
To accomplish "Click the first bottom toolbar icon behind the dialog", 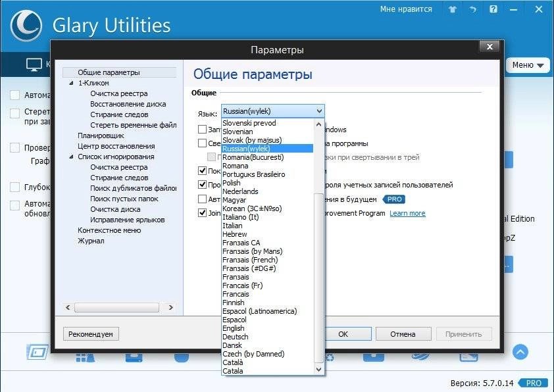I will (x=38, y=352).
